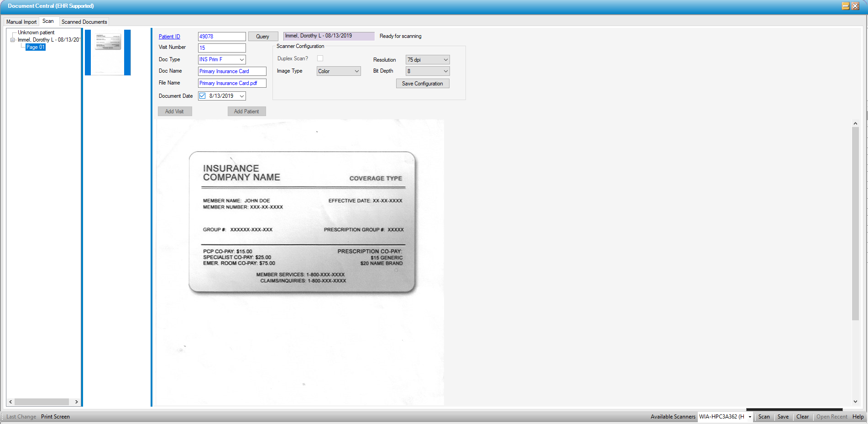Open the Image Type dropdown
Image resolution: width=868 pixels, height=424 pixels.
tap(356, 71)
